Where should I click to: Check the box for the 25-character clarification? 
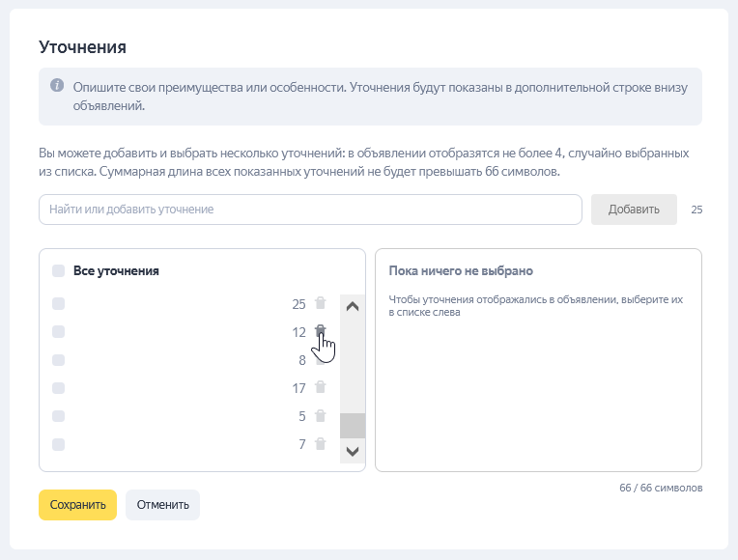59,303
